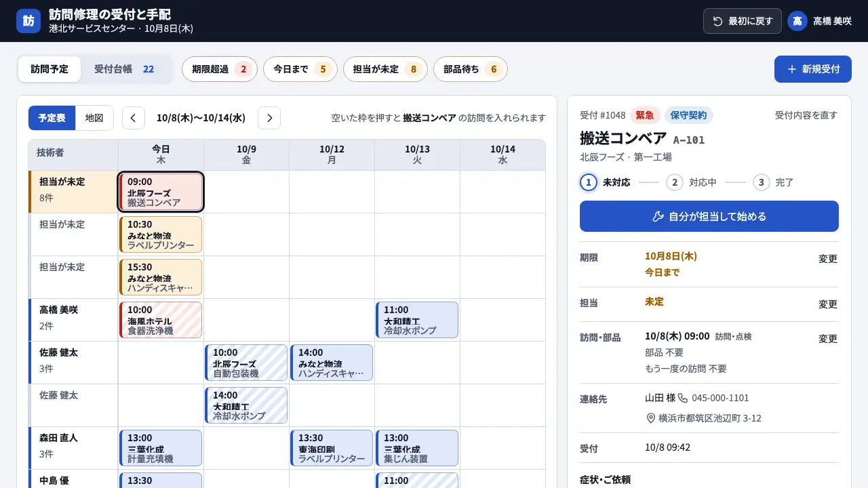868x488 pixels.
Task: Toggle the 期限超過 filter chip
Action: point(220,69)
